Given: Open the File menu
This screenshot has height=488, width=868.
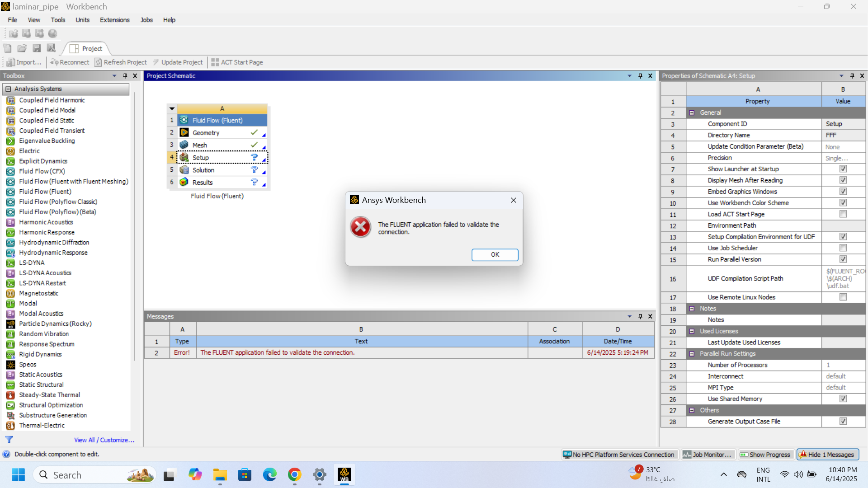Looking at the screenshot, I should (x=12, y=20).
